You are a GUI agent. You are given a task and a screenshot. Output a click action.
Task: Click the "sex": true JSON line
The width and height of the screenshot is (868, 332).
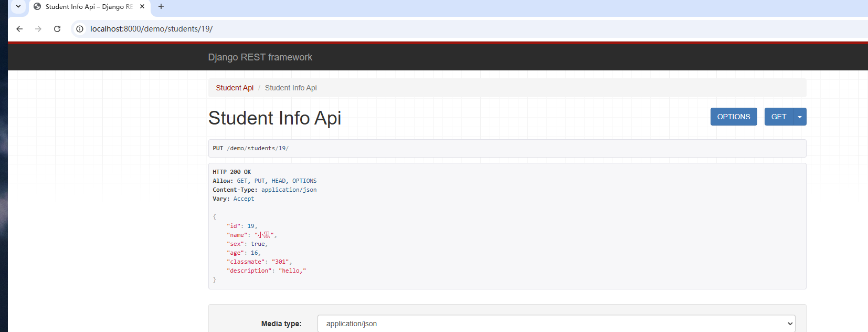tap(247, 244)
